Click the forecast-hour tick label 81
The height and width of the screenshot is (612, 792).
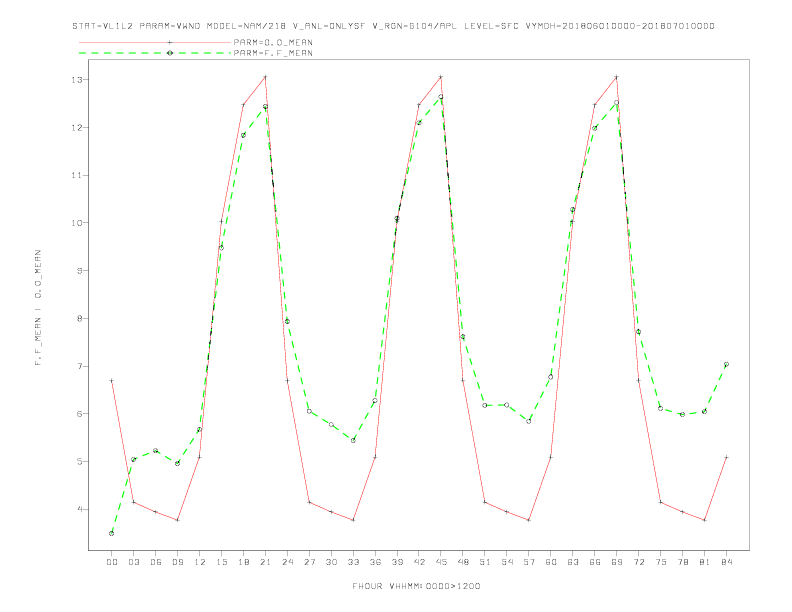[705, 562]
